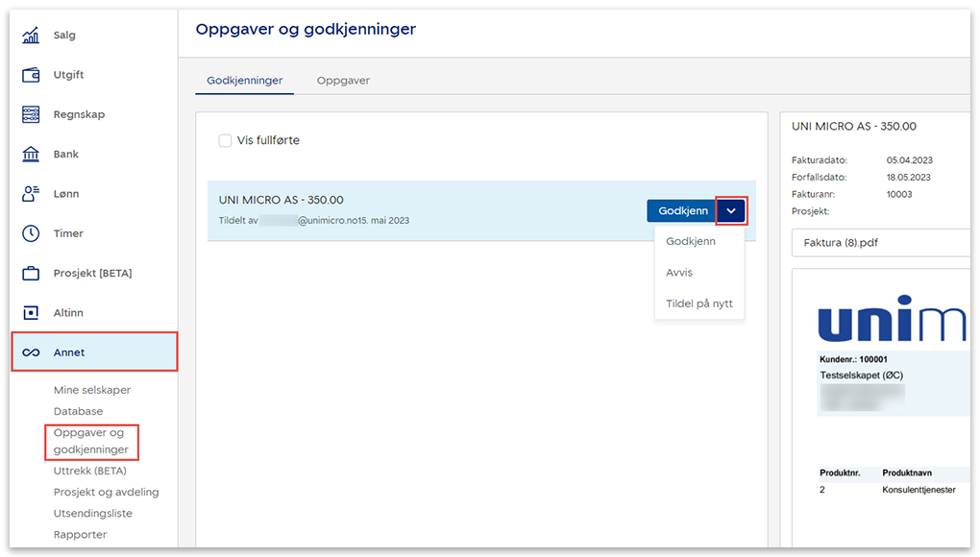The width and height of the screenshot is (980, 557).
Task: Enable the Vis fullførte checkbox
Action: 225,141
